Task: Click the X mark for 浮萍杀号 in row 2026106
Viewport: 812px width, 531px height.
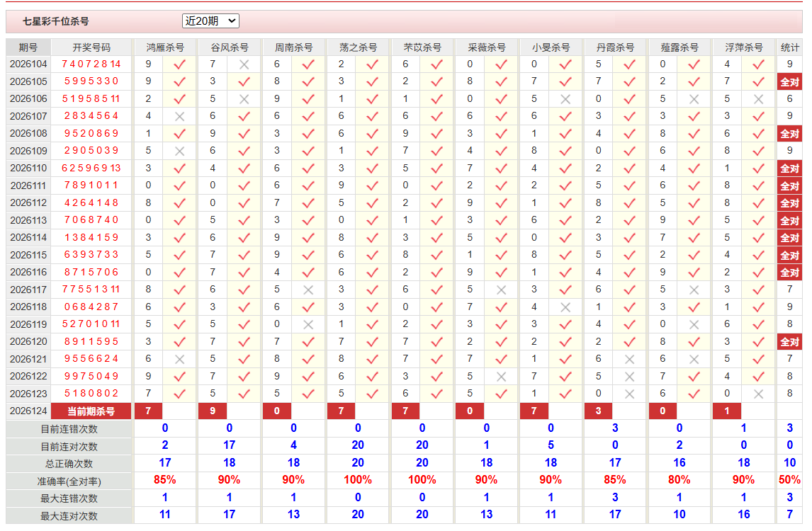Action: click(x=759, y=99)
